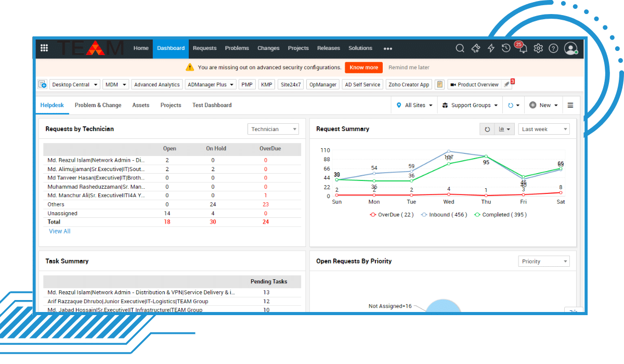624x364 pixels.
Task: Toggle the OverDue series in the chart legend
Action: 392,214
